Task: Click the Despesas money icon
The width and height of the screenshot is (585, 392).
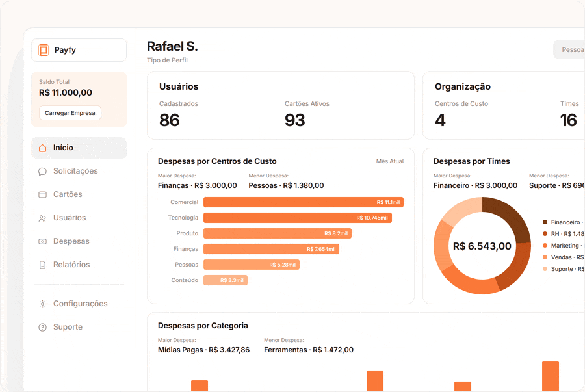Action: pos(42,241)
